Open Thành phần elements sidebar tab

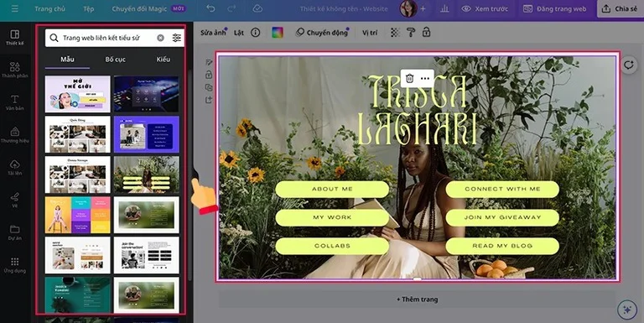[x=15, y=70]
